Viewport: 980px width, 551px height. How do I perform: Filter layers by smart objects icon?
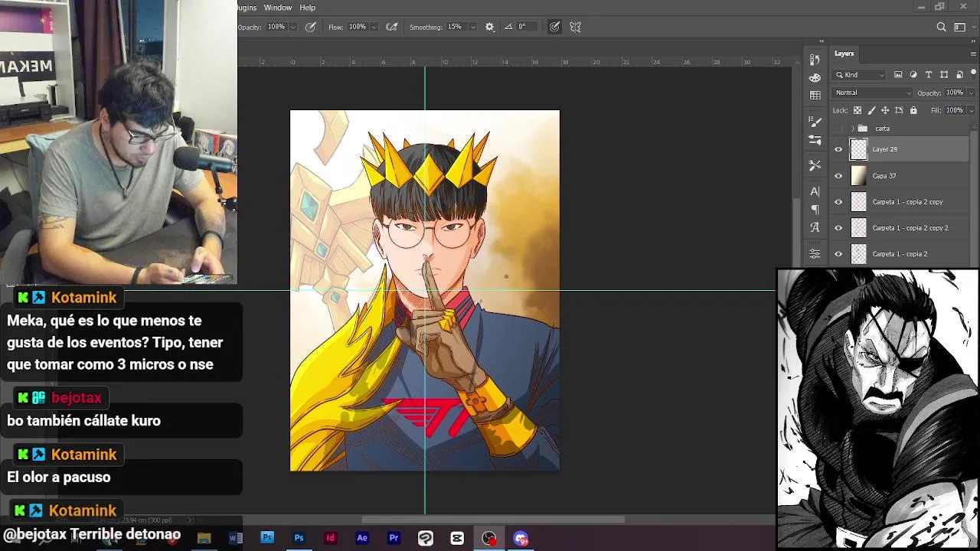click(x=959, y=74)
